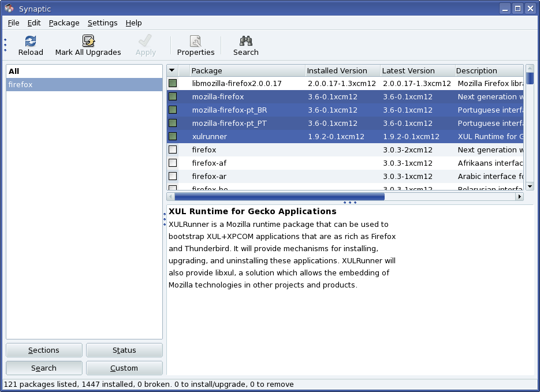Image resolution: width=540 pixels, height=392 pixels.
Task: Click the Custom filter button
Action: point(124,368)
